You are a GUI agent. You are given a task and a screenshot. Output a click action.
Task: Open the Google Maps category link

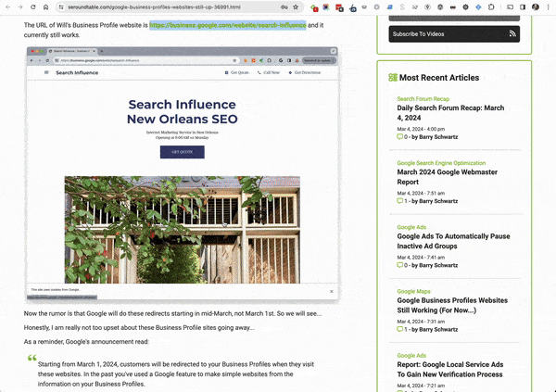coord(413,292)
